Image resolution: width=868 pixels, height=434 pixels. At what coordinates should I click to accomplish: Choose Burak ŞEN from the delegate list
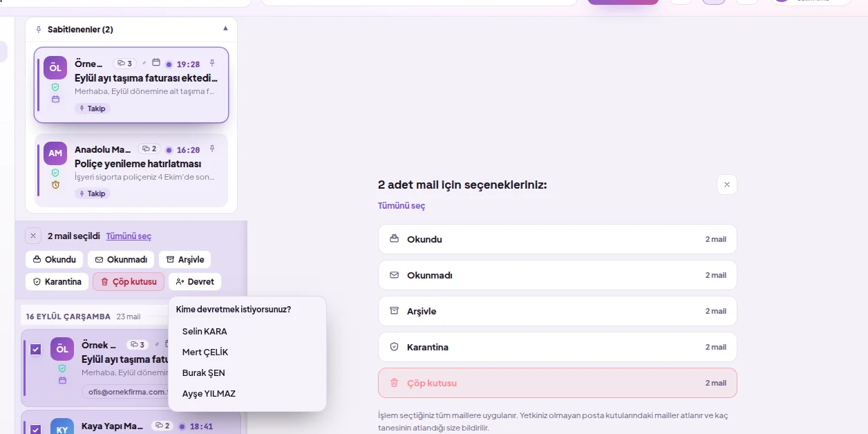pos(204,372)
